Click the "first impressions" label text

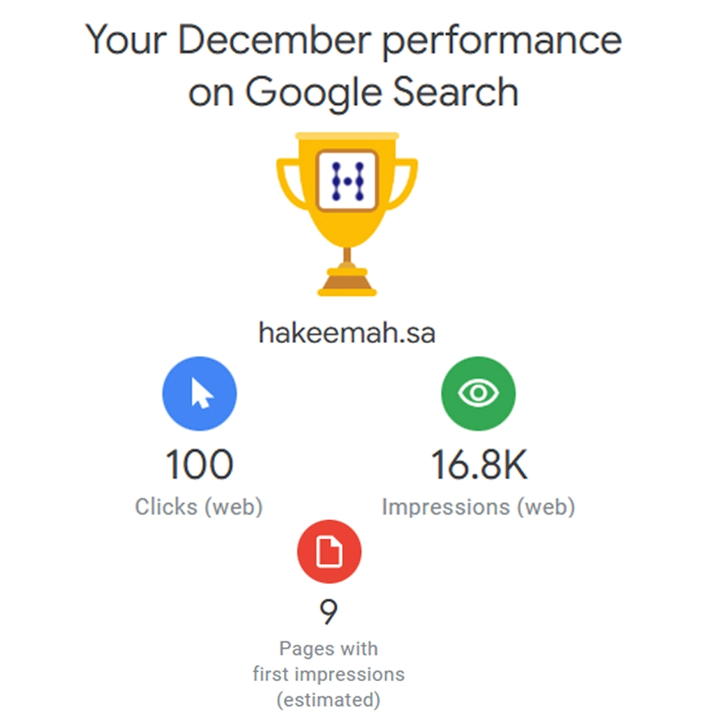tap(328, 674)
